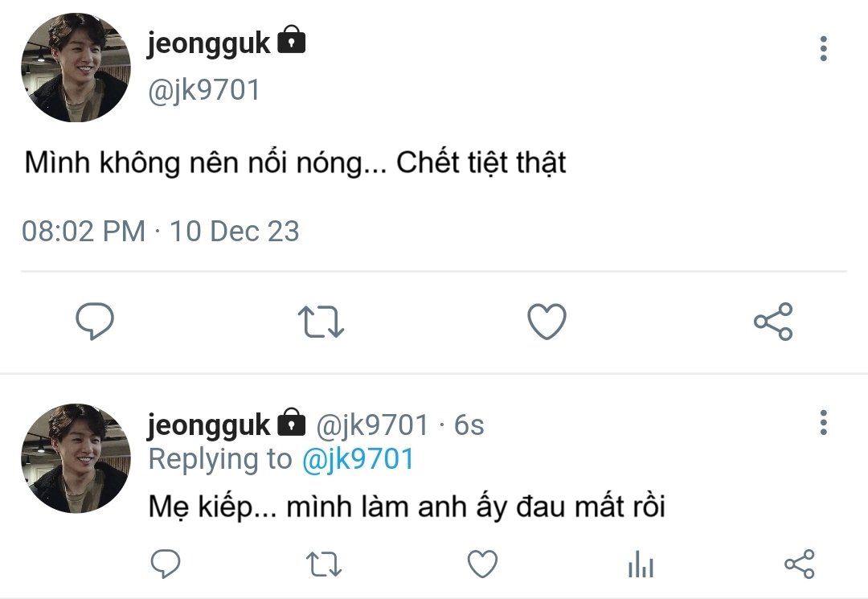
Task: Retweet the reply tweet posted 6s ago
Action: click(x=325, y=564)
